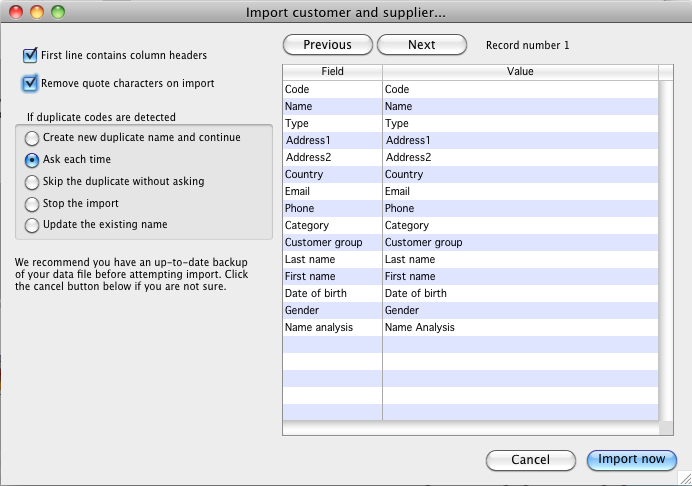Select the Last name field row
Viewport: 692px width, 486px height.
(x=470, y=259)
